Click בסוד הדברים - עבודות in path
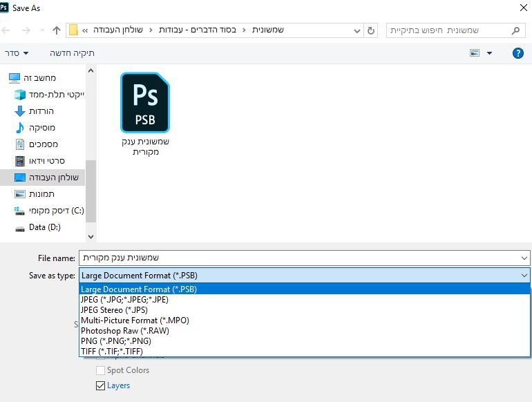Screen dimensions: 532x402 point(198,30)
